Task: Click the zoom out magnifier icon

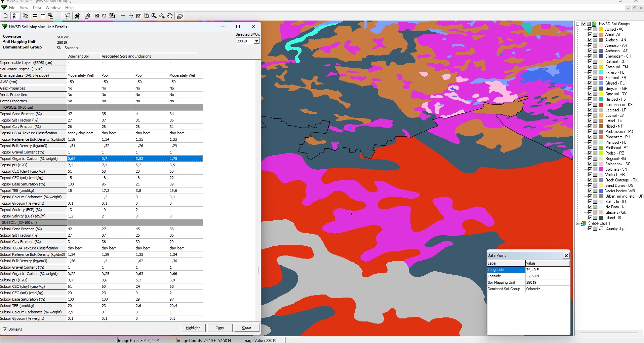Action: click(162, 16)
